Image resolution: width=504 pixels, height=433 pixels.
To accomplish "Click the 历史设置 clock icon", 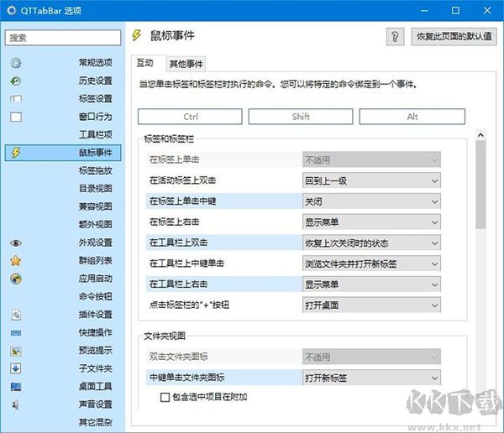I will tap(16, 81).
